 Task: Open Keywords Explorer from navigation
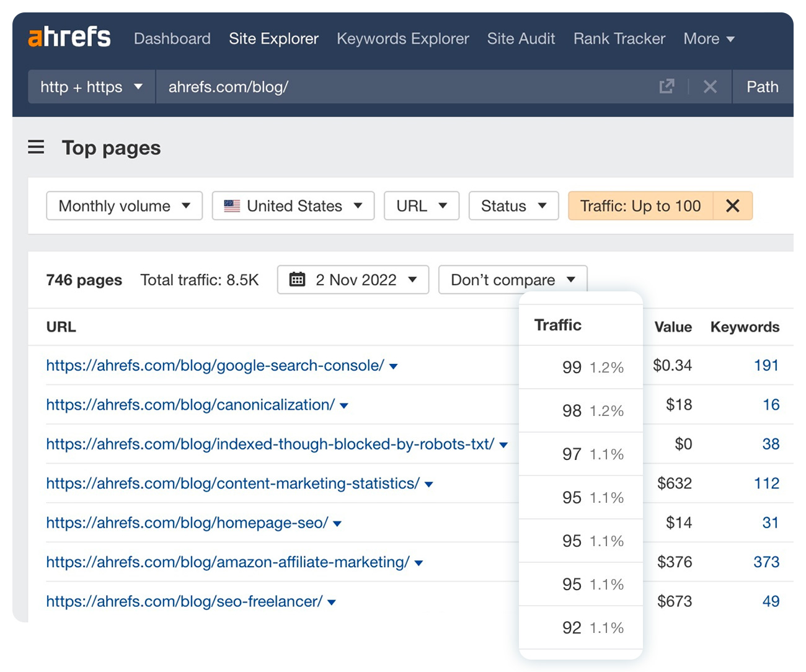402,38
